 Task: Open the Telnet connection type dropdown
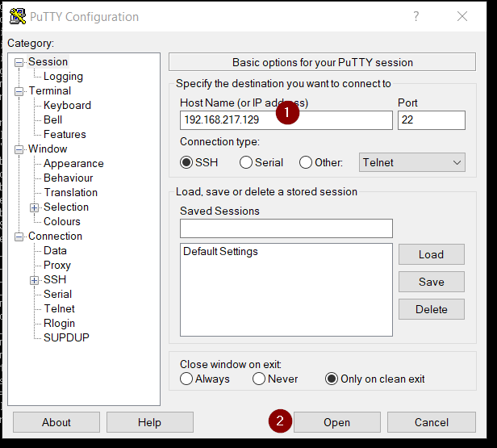412,162
